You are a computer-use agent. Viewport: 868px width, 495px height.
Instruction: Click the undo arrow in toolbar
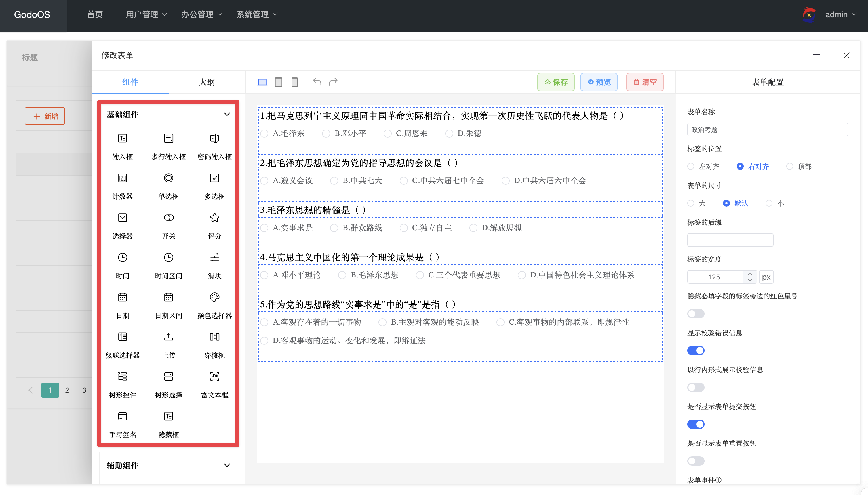[317, 82]
